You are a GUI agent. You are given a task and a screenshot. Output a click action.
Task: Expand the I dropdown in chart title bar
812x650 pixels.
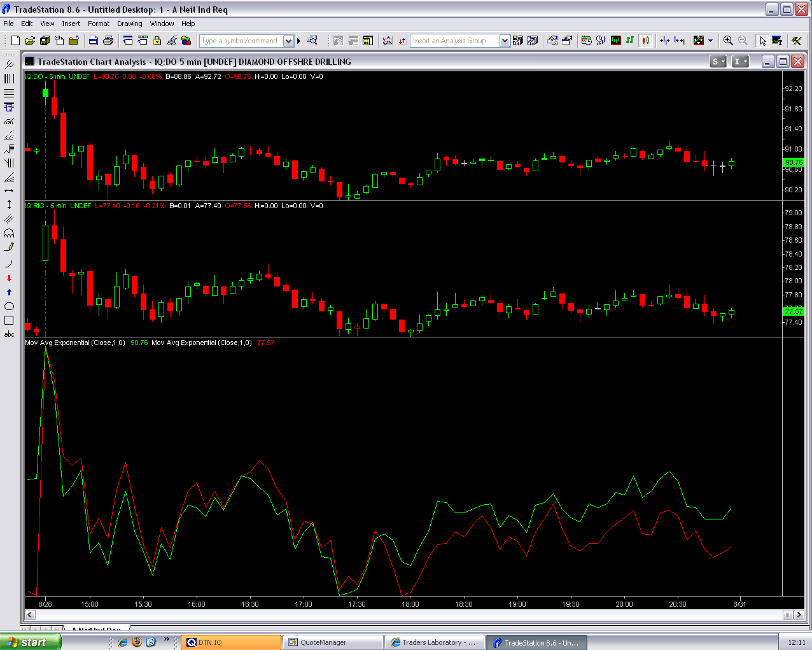click(740, 62)
